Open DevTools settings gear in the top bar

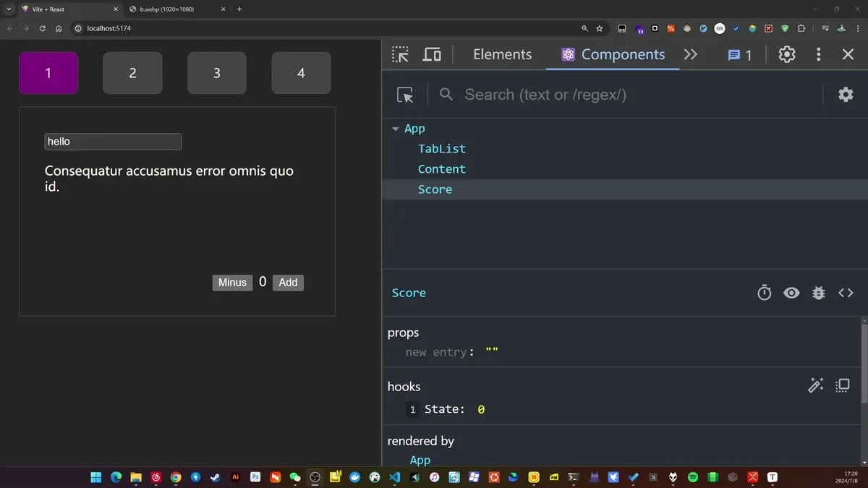(x=787, y=54)
